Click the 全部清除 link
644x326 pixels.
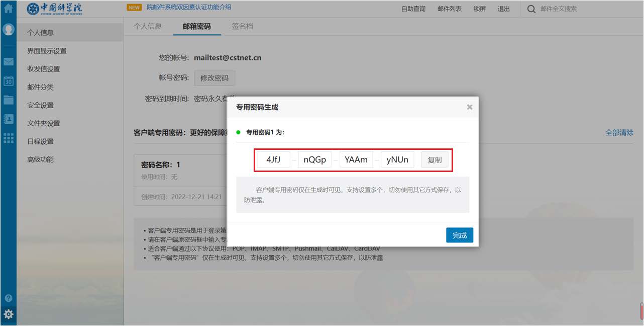click(619, 133)
